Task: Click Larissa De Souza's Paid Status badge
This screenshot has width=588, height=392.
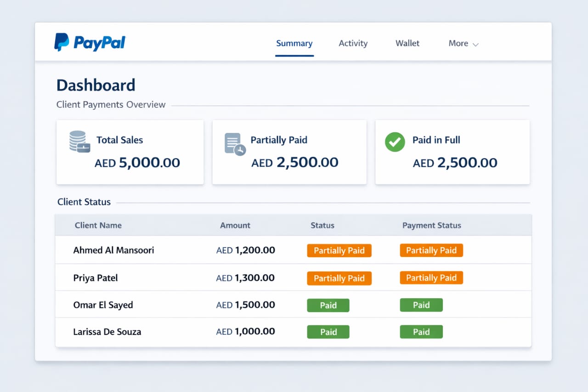Action: 328,332
